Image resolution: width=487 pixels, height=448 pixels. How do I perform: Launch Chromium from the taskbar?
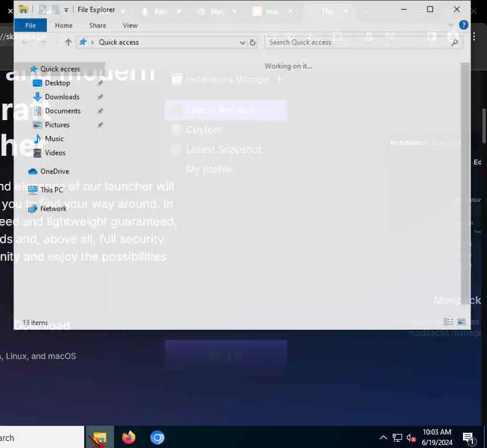coord(157,437)
